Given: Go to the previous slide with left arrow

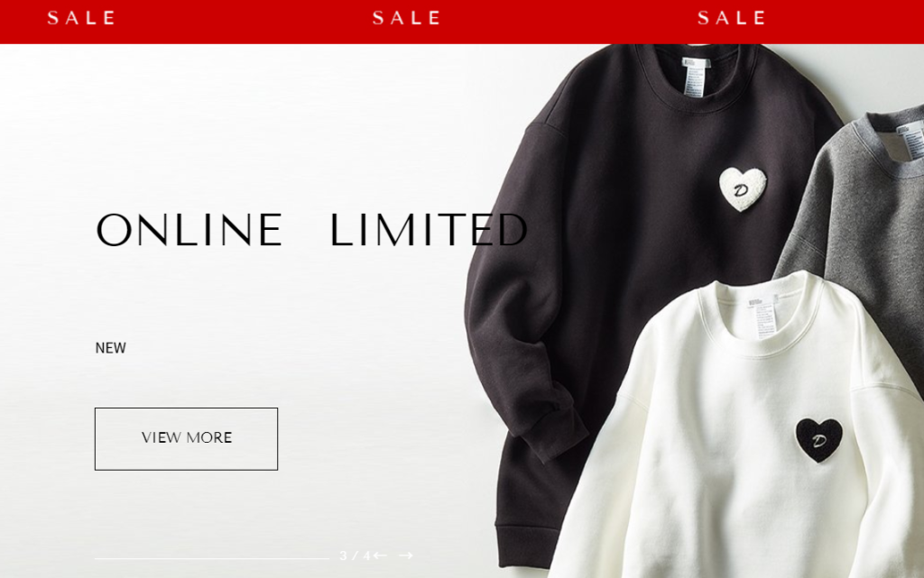Looking at the screenshot, I should [x=380, y=555].
